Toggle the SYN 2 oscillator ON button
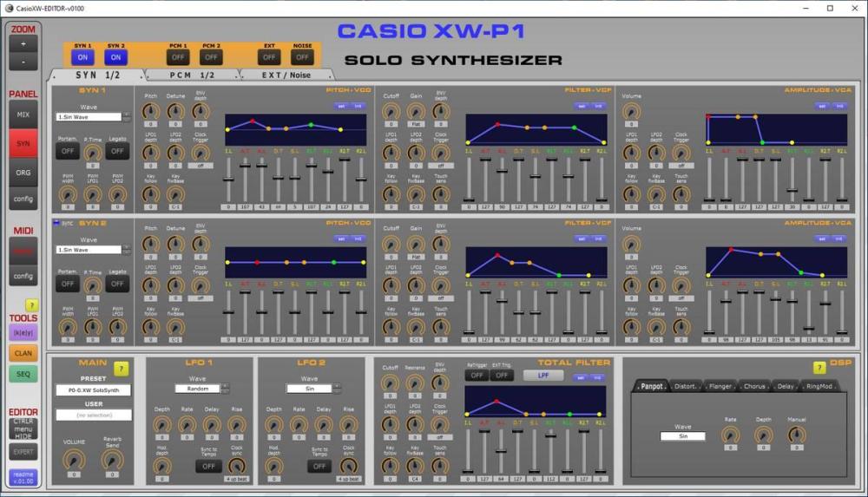This screenshot has width=868, height=497. point(115,57)
